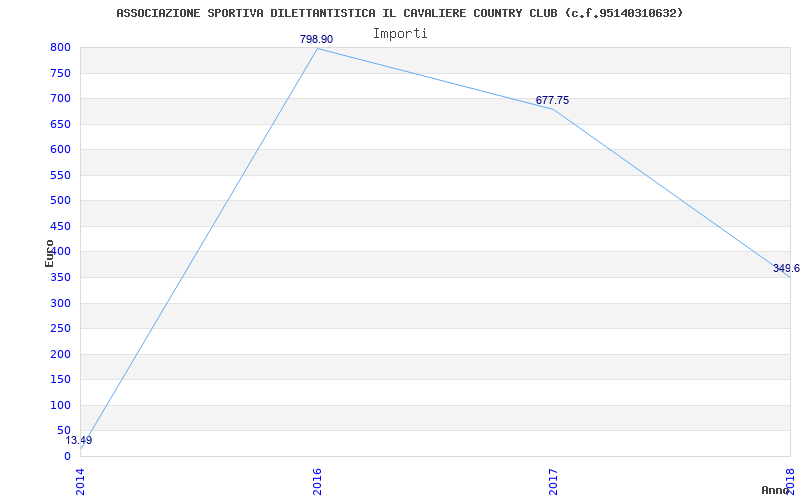The image size is (800, 500).
Task: Click the 2018 x-axis label
Action: pyautogui.click(x=790, y=480)
